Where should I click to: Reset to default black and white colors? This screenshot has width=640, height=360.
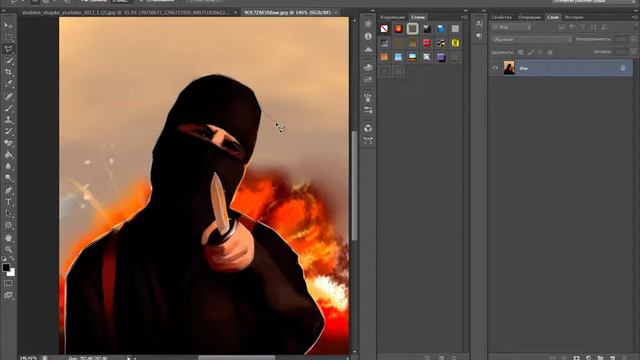pyautogui.click(x=4, y=259)
